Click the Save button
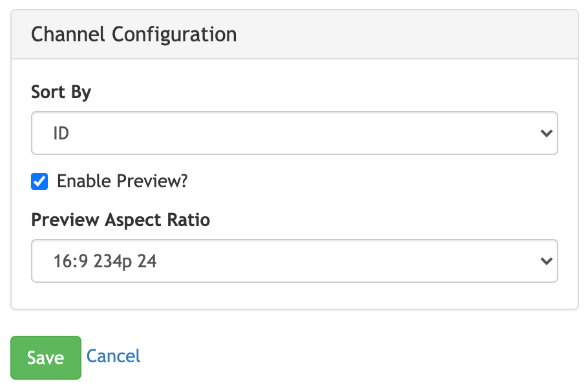Image resolution: width=588 pixels, height=390 pixels. (46, 358)
